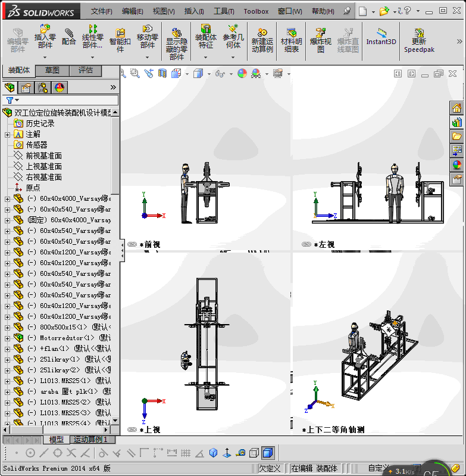Open the 编辑(E) menu

132,11
